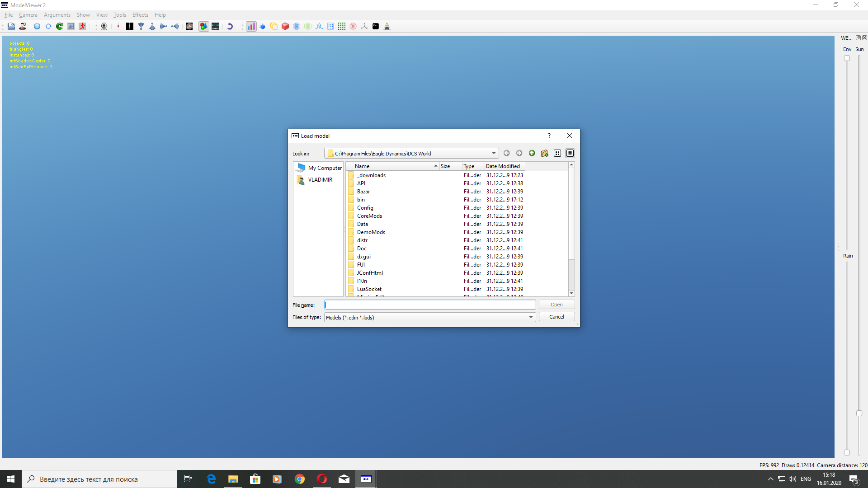The height and width of the screenshot is (488, 868).
Task: Click the yellow wireframe box toolbar icon
Action: (x=274, y=26)
